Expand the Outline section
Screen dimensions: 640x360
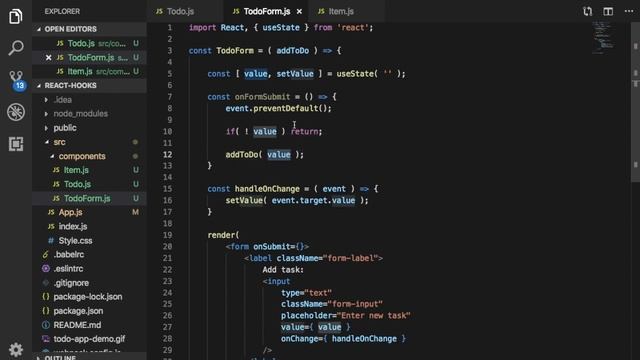89,357
